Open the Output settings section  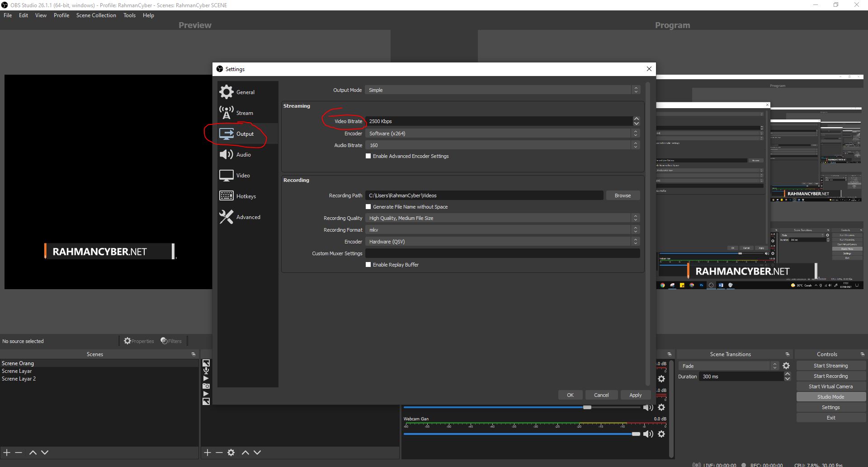(x=245, y=133)
